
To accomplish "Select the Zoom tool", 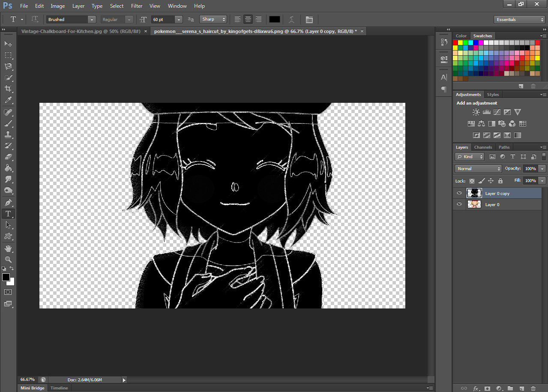I will [8, 259].
